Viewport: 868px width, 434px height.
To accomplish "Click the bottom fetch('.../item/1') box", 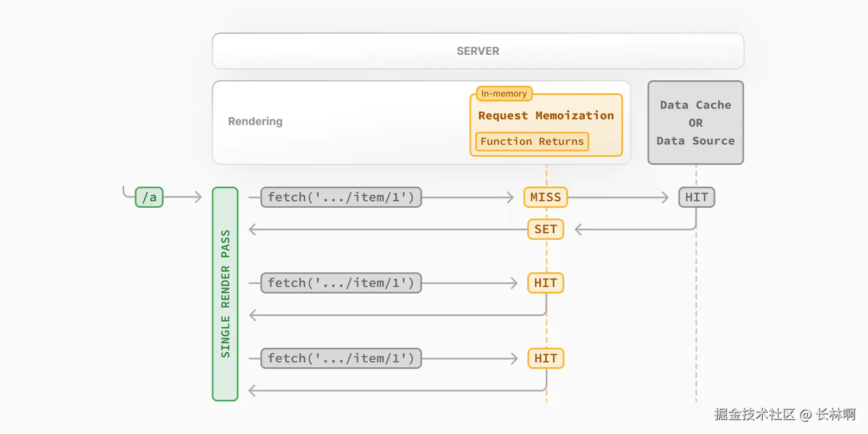I will 341,359.
